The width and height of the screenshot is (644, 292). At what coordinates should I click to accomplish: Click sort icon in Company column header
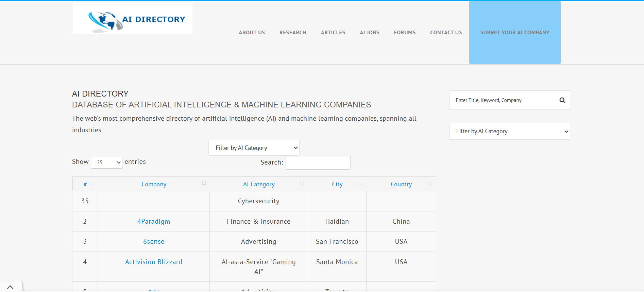pos(204,183)
